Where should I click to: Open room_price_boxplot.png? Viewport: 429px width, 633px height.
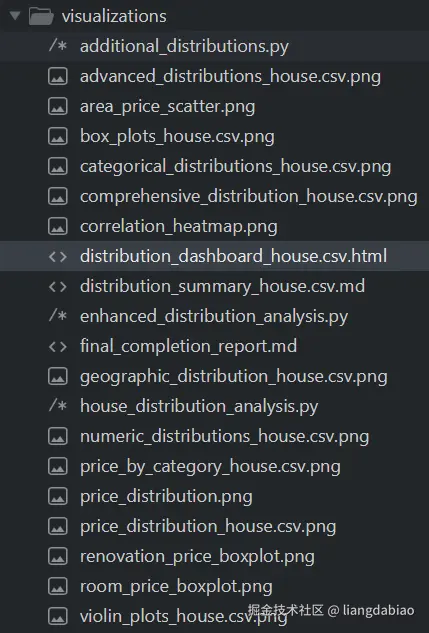coord(176,587)
